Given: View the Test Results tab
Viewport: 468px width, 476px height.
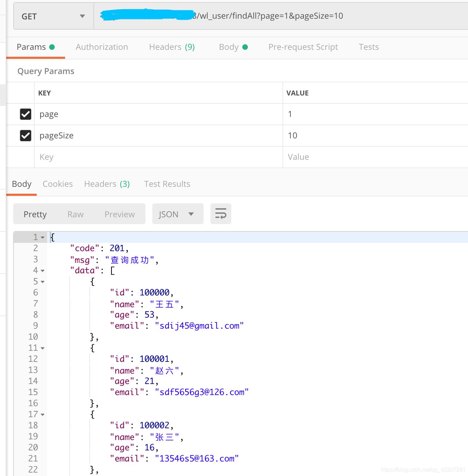Looking at the screenshot, I should coord(167,184).
